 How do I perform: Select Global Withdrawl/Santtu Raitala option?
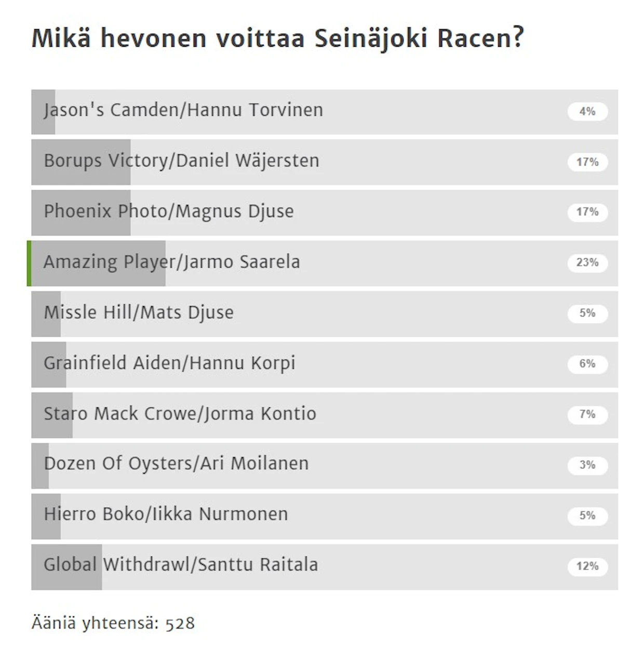325,566
